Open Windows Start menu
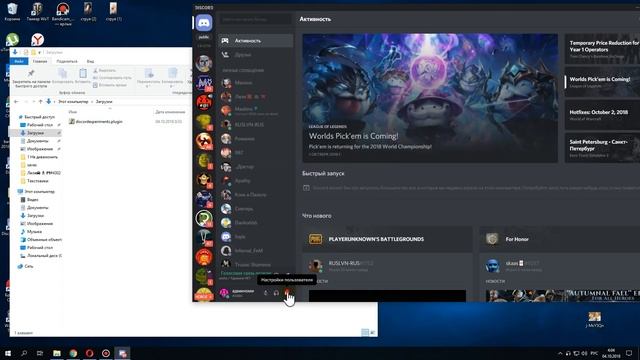Viewport: 640px width, 360px height. 7,353
